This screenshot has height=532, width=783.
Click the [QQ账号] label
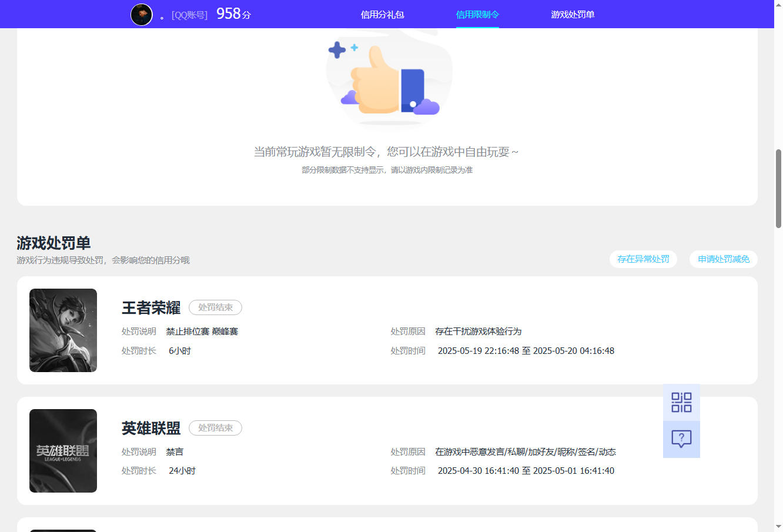189,15
